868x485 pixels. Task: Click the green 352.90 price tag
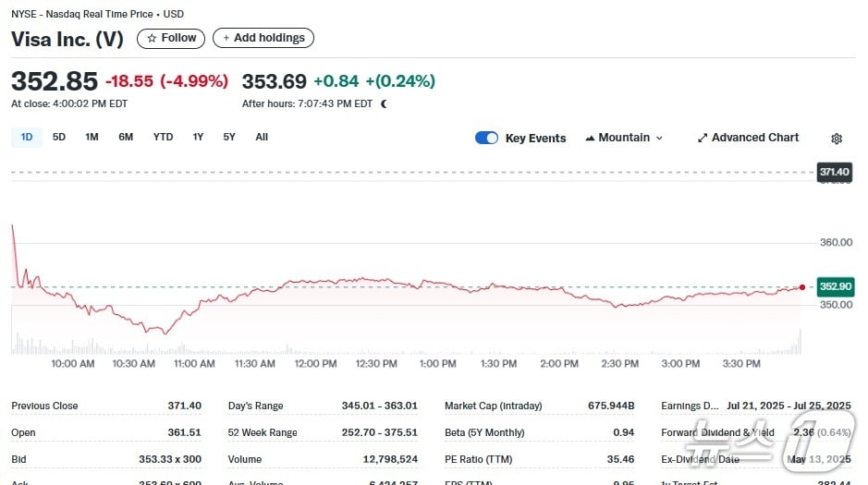836,287
